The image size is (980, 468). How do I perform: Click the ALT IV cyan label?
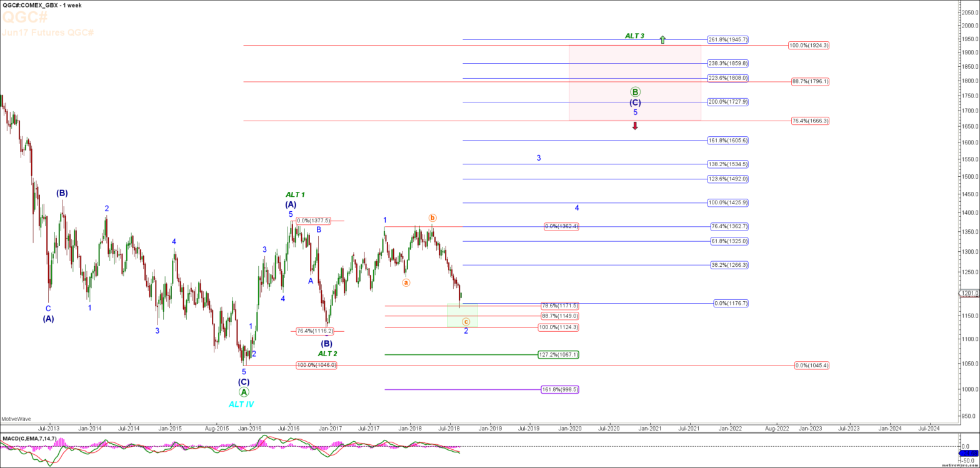point(241,404)
